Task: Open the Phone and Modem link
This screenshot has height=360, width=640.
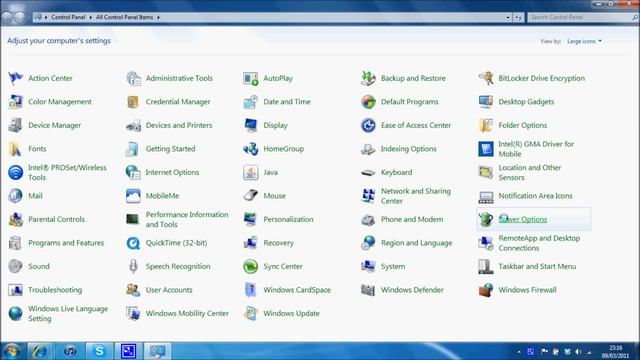Action: click(x=412, y=219)
